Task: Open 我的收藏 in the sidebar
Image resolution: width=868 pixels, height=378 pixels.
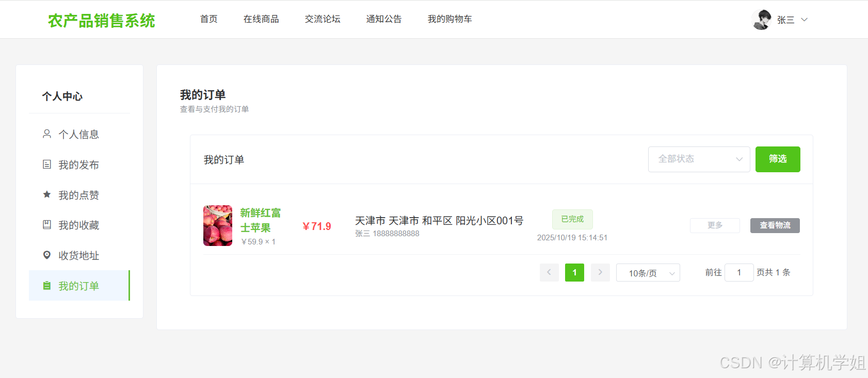Action: pos(79,225)
